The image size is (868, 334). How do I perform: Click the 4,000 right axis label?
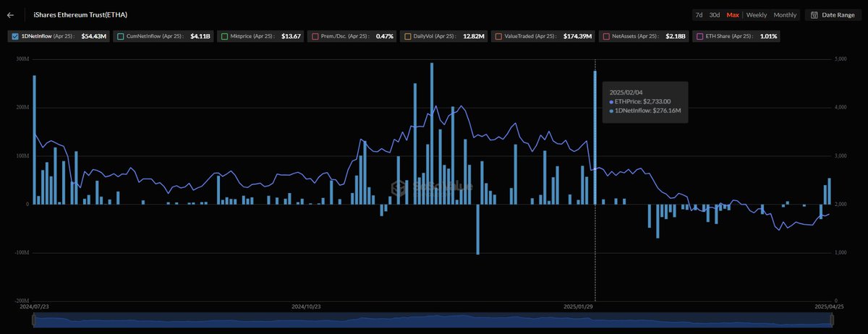841,107
